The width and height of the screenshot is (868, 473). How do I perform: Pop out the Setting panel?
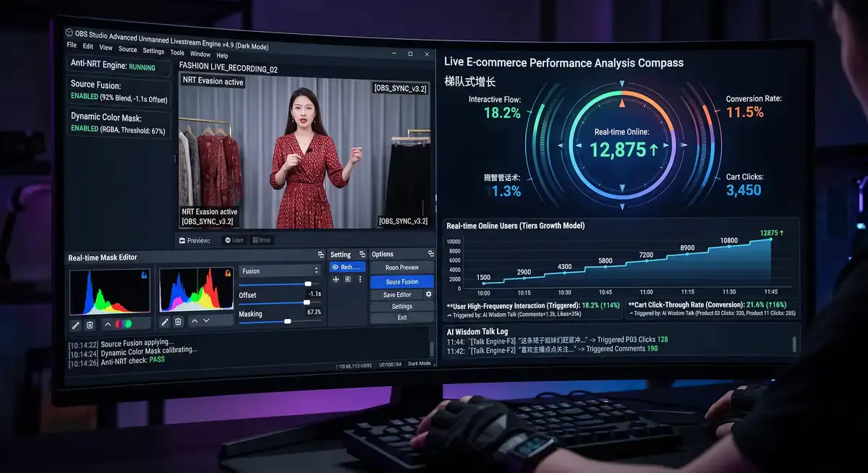[361, 255]
